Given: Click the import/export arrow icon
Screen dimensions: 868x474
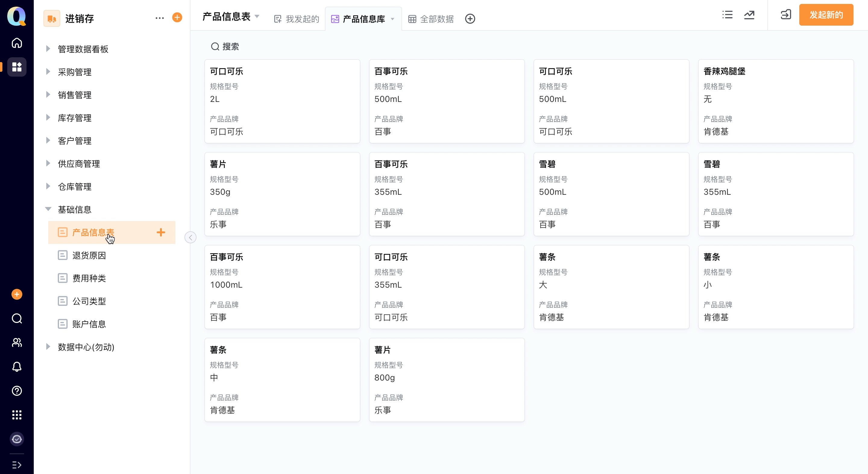Looking at the screenshot, I should pyautogui.click(x=786, y=14).
